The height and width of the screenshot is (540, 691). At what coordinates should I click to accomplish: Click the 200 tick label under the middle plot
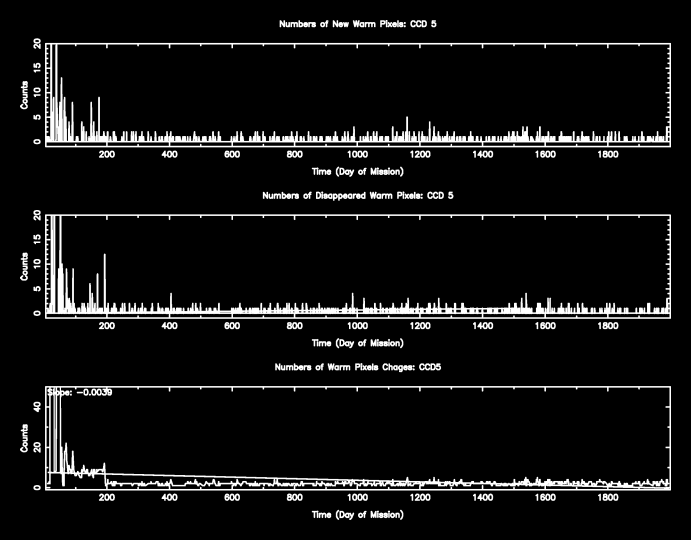coord(107,327)
